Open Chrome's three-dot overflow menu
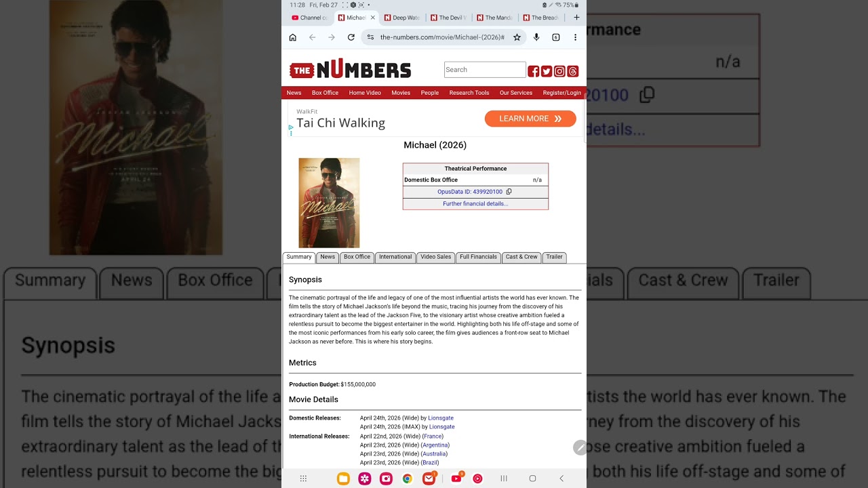The image size is (868, 488). 575,37
